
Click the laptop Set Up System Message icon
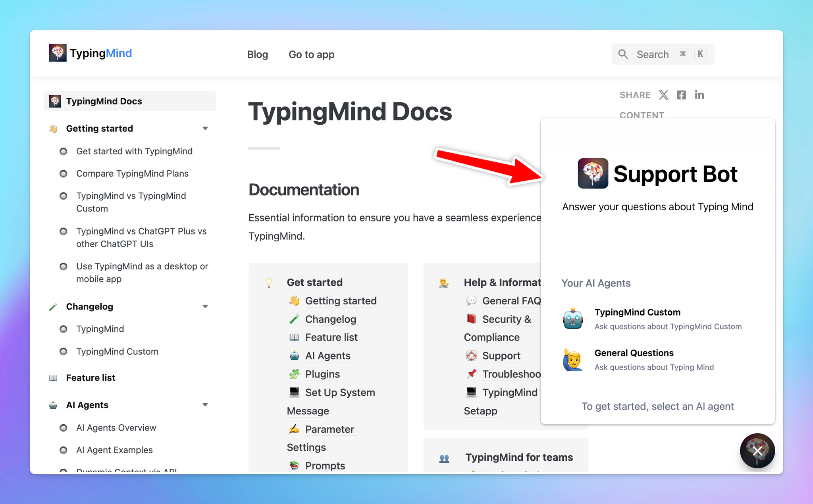point(294,392)
